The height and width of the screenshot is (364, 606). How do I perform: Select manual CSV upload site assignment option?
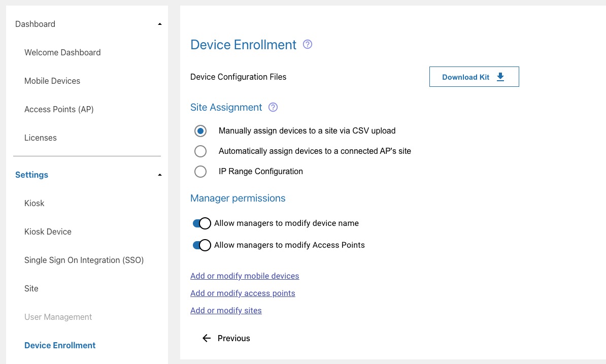click(x=200, y=131)
